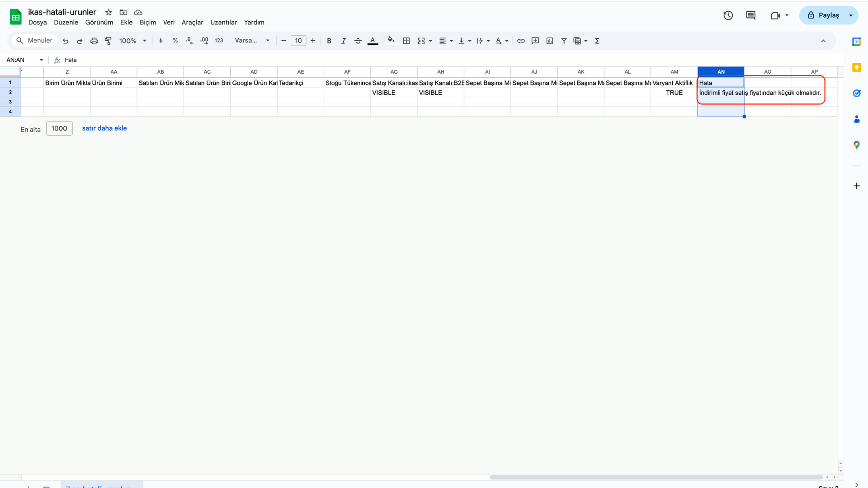Click the undo arrow icon

click(66, 41)
